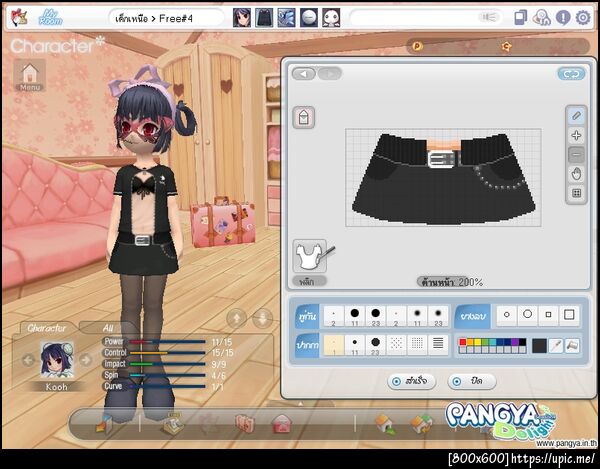Open the My Room logo
The height and width of the screenshot is (469, 600).
(x=50, y=18)
